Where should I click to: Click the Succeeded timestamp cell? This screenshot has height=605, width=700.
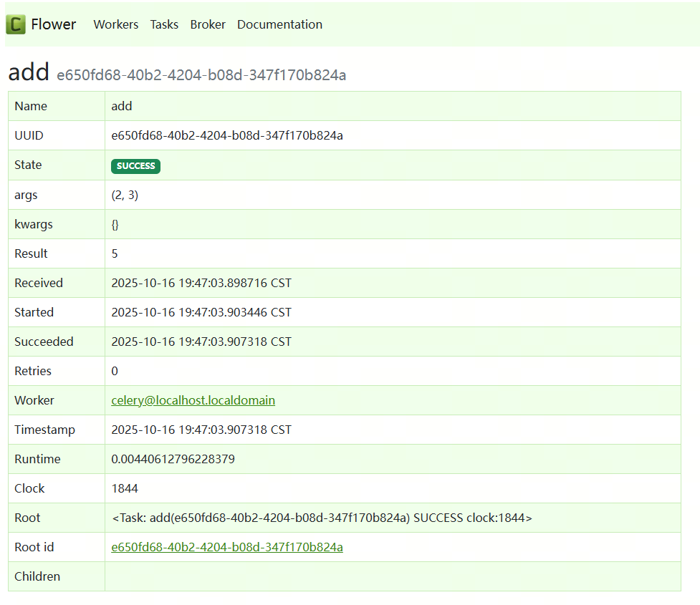pyautogui.click(x=201, y=342)
